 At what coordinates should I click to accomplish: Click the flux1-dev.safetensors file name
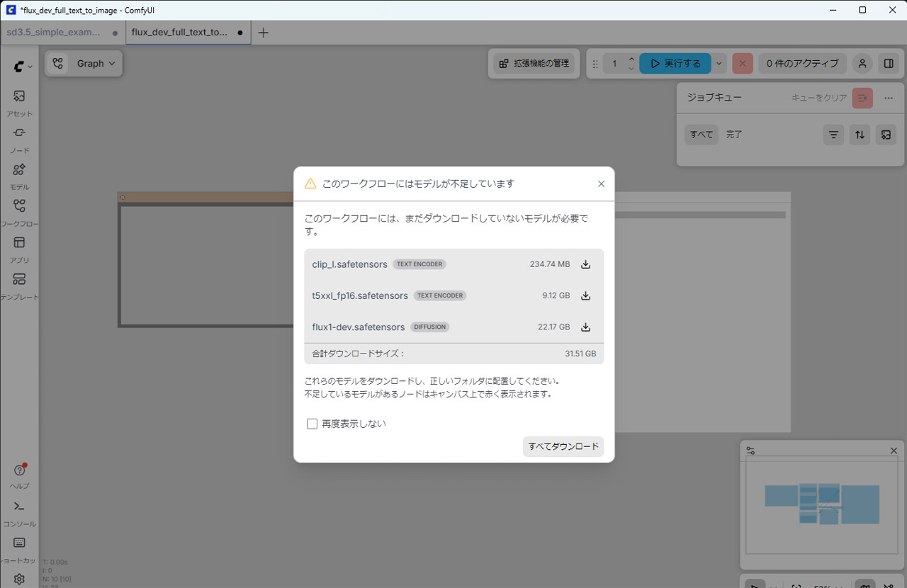359,327
